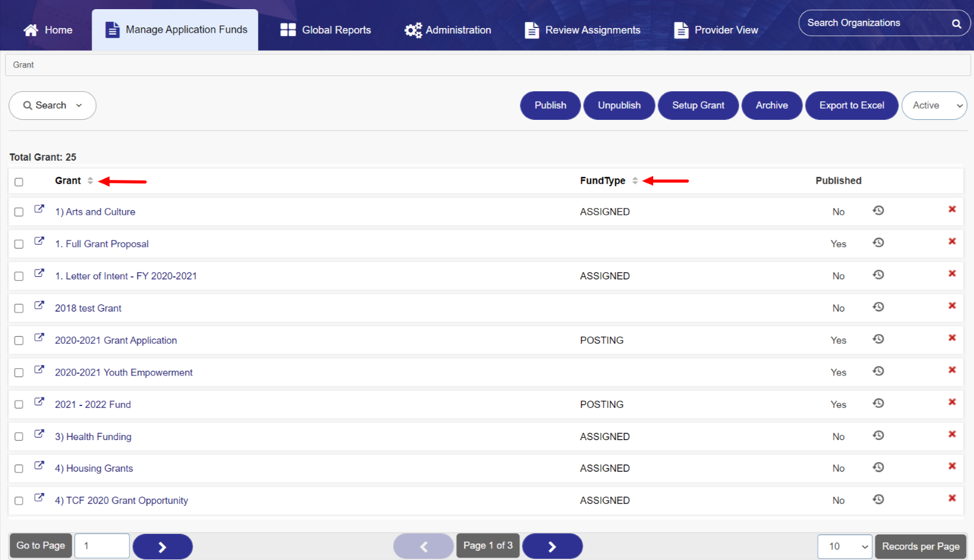The width and height of the screenshot is (974, 560).
Task: Switch to the Global Reports tab
Action: [326, 30]
